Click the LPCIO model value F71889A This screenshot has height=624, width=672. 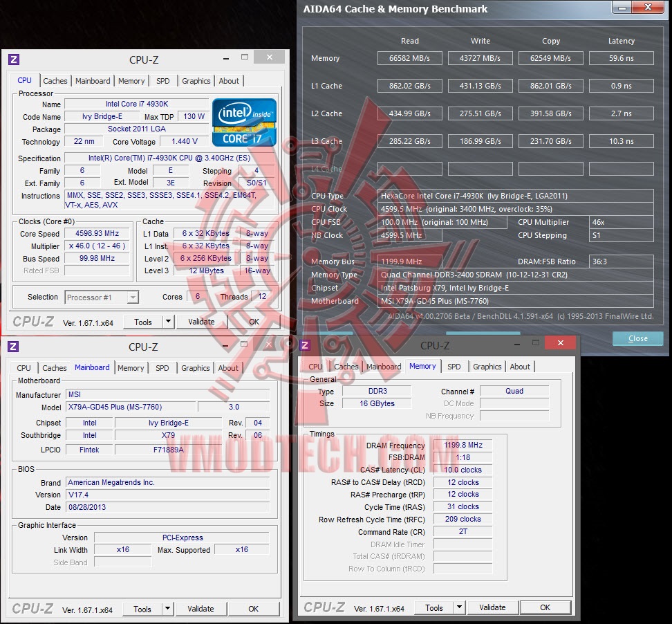(169, 450)
